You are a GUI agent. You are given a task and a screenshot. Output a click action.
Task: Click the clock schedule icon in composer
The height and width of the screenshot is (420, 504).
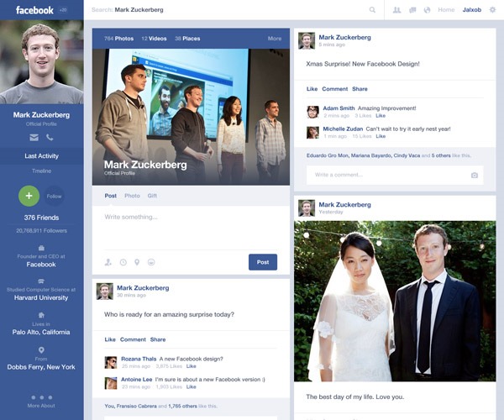123,262
